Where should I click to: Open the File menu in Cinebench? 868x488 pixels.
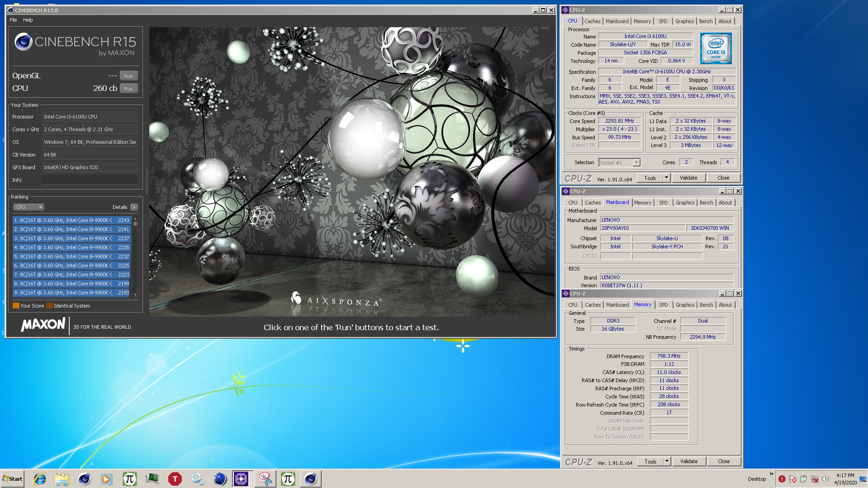(13, 20)
